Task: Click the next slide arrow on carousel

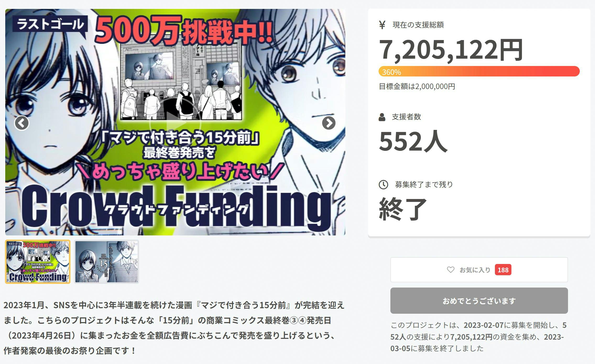Action: coord(329,123)
